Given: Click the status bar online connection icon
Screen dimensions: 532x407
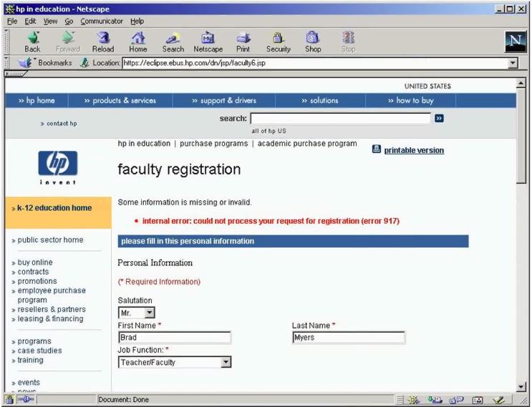Looking at the screenshot, I should (x=26, y=400).
